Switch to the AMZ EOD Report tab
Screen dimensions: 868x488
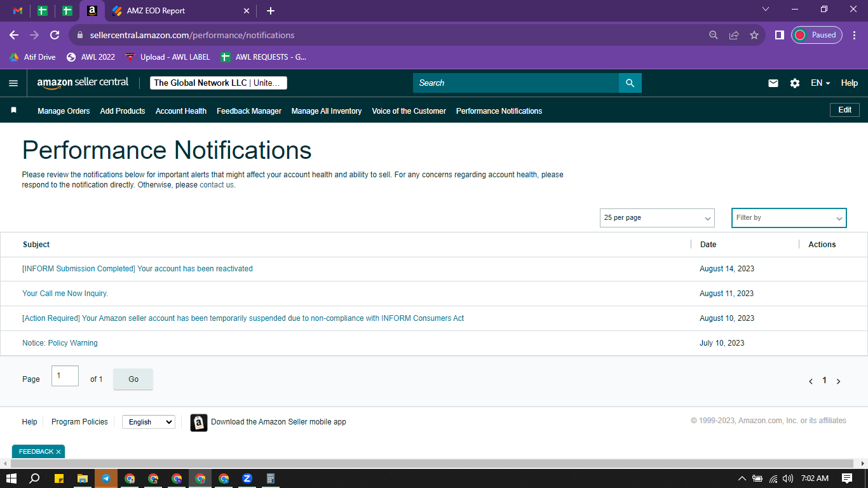point(181,11)
